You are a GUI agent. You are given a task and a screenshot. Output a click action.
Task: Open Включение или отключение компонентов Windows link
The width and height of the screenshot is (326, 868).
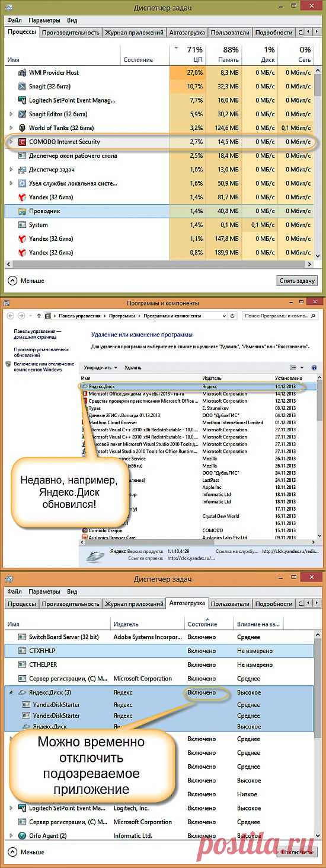tap(44, 367)
